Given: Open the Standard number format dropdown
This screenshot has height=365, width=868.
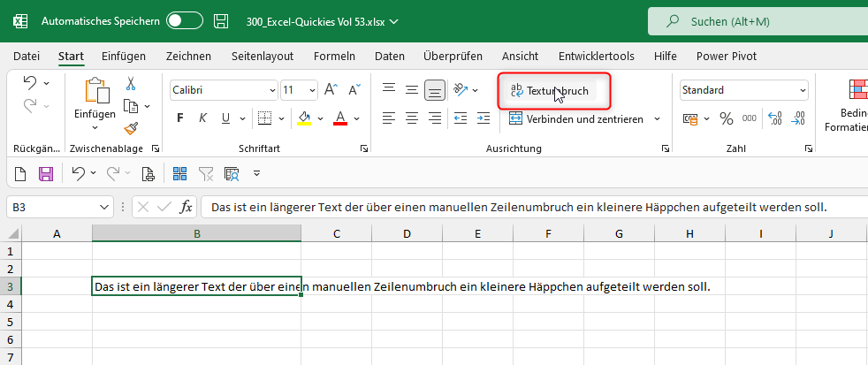Looking at the screenshot, I should coord(803,90).
